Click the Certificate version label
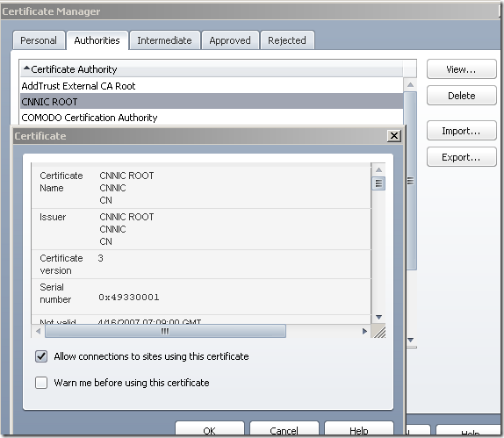The height and width of the screenshot is (438, 504). [61, 264]
